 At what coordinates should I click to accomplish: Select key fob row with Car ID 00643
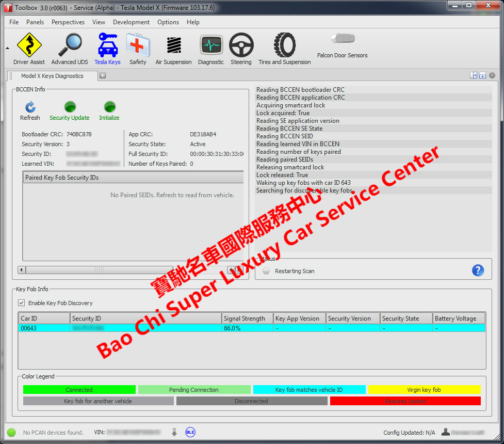[44, 328]
